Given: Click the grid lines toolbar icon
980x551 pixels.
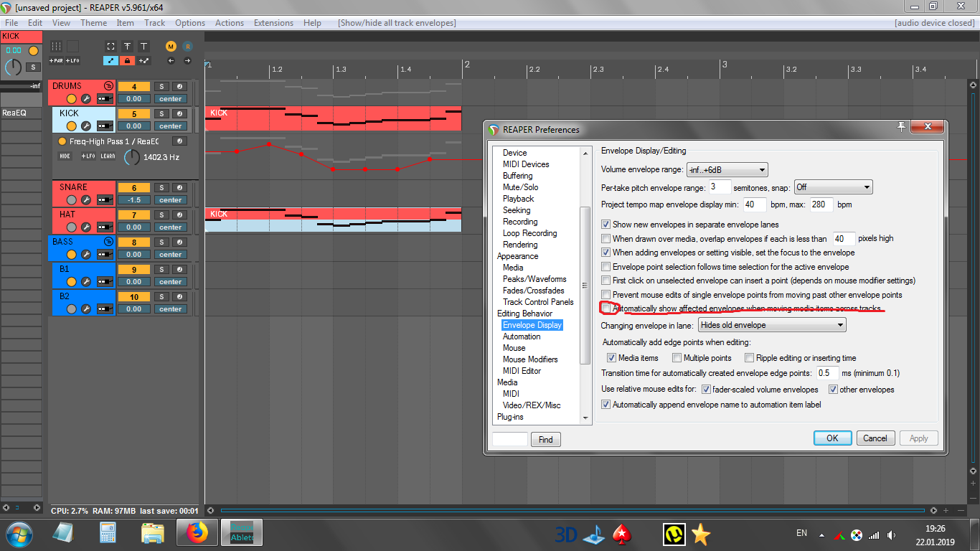Looking at the screenshot, I should coord(56,46).
